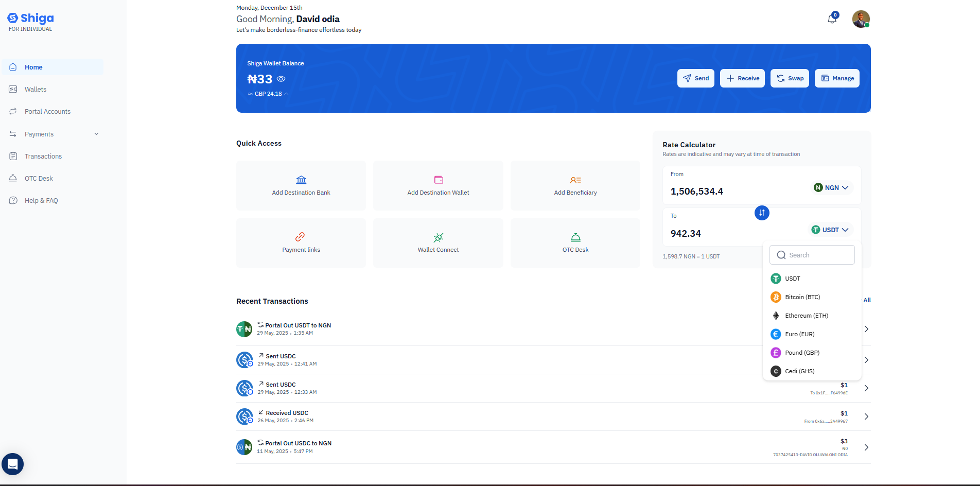Click the Portal Accounts sidebar icon

click(13, 111)
